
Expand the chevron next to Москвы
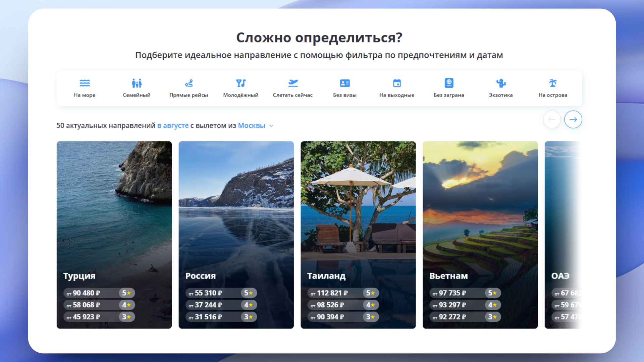[271, 126]
